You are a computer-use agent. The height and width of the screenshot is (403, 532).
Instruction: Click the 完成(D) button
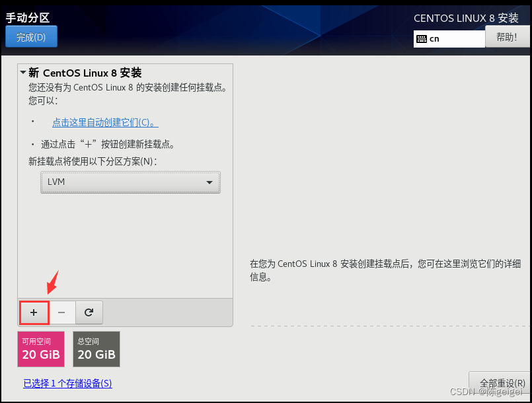point(31,36)
